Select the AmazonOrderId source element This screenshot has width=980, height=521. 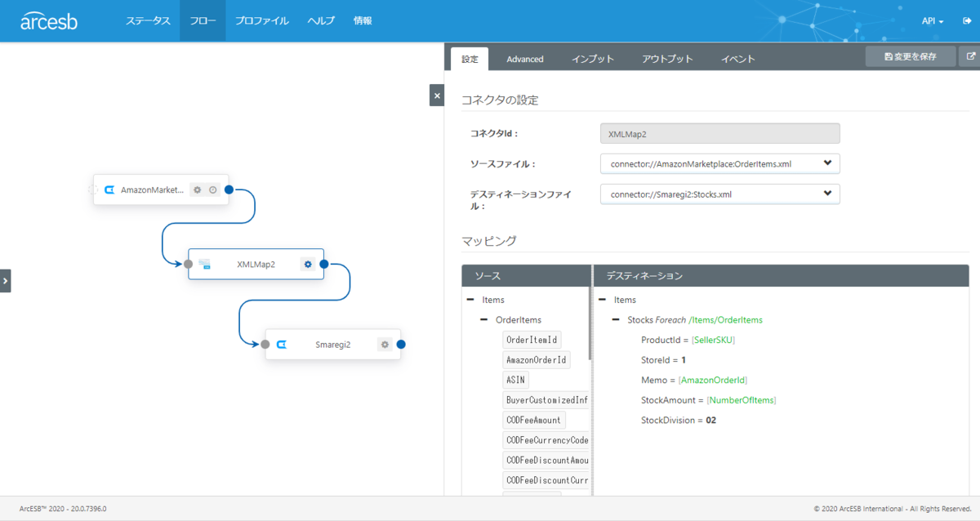click(536, 359)
